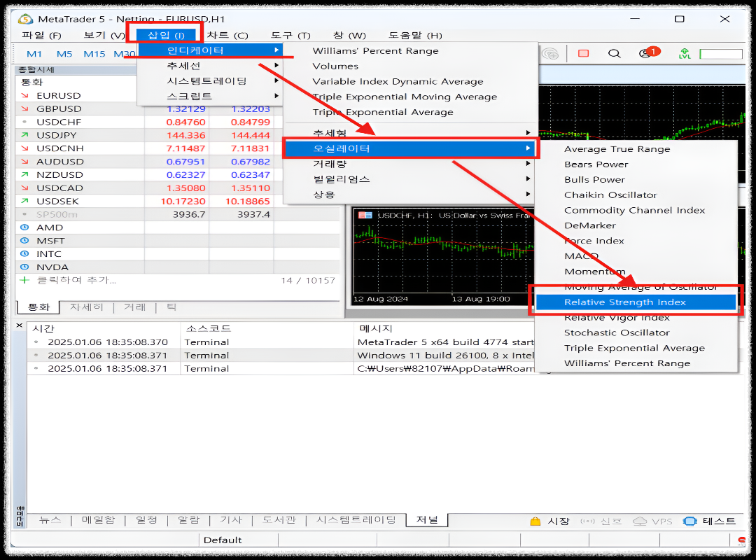
Task: Click the clock icon beside NVDA
Action: (24, 267)
